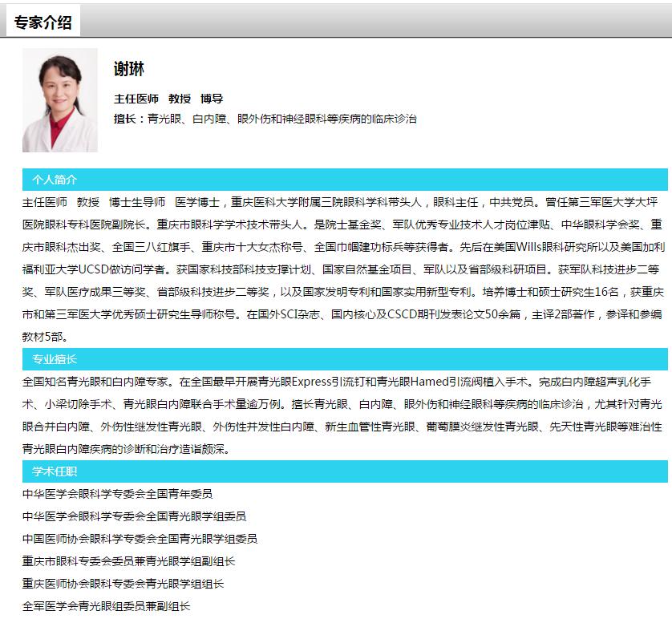This screenshot has width=672, height=627.
Task: Open the 专家介绍 tab
Action: click(x=43, y=22)
